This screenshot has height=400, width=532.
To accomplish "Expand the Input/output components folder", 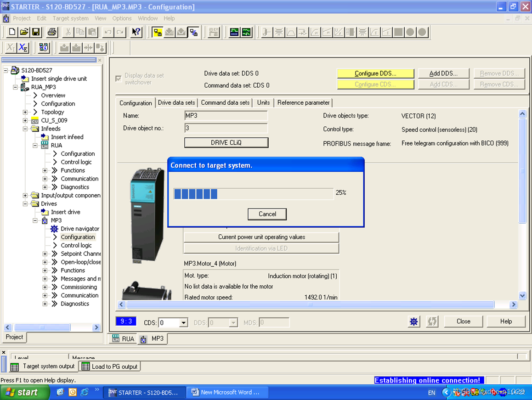I will point(25,196).
